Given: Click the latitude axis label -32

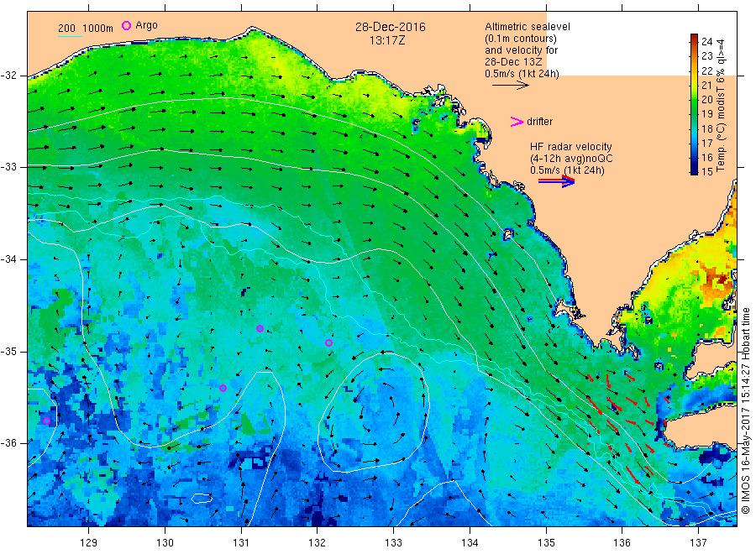Looking at the screenshot, I should point(8,76).
